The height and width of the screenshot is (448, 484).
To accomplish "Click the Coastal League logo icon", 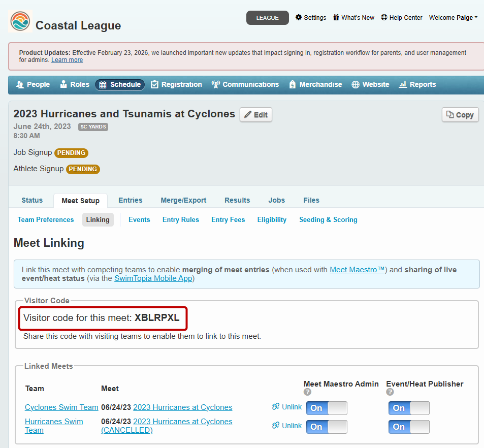I will (x=20, y=21).
